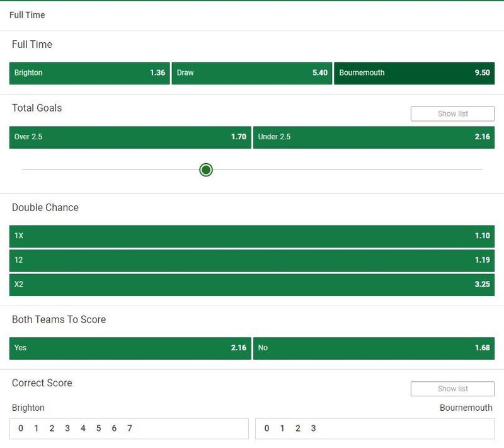Pick 2 goals for Brighton correct score
This screenshot has width=504, height=448.
[x=52, y=428]
